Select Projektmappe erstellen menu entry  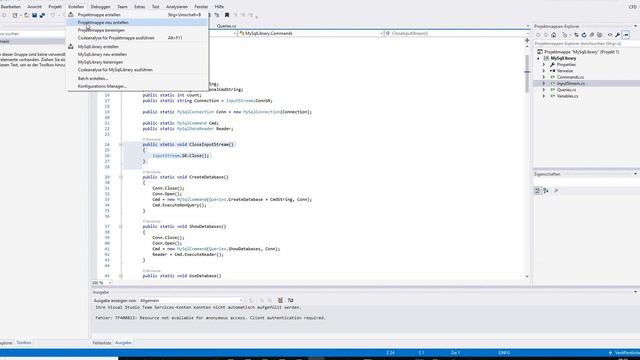(138, 15)
